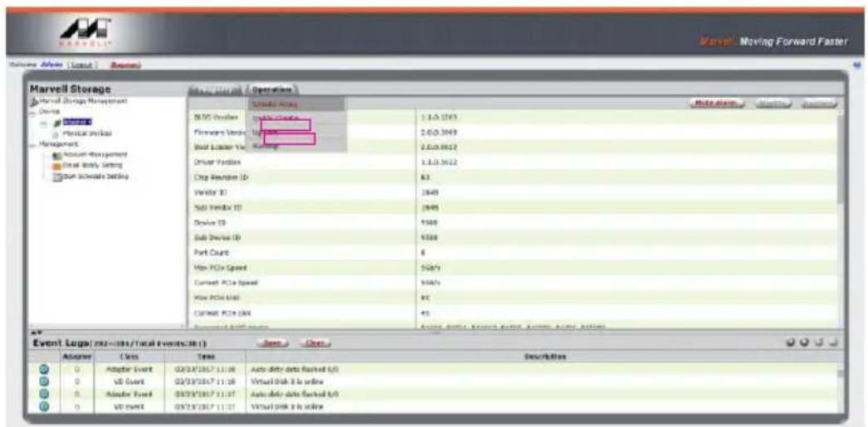Open Account Management settings
The height and width of the screenshot is (427, 868).
tap(94, 154)
